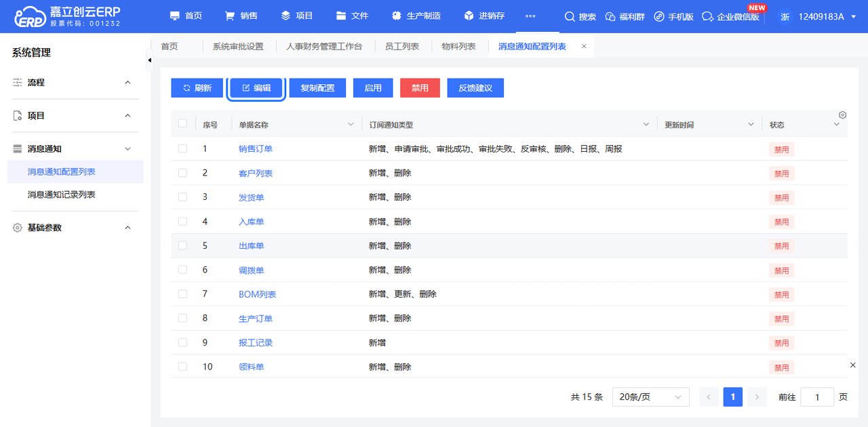Open the 福利群 WeChat link
The height and width of the screenshot is (427, 868).
625,16
